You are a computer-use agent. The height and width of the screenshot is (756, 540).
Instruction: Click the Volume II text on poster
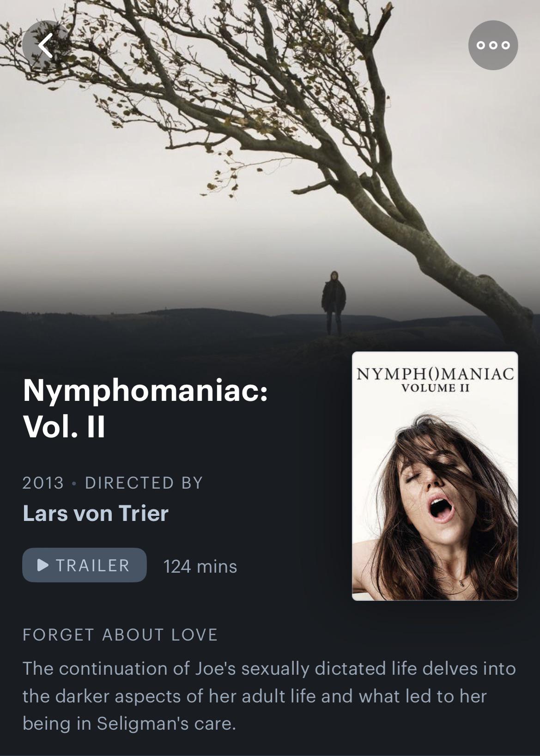tap(435, 388)
